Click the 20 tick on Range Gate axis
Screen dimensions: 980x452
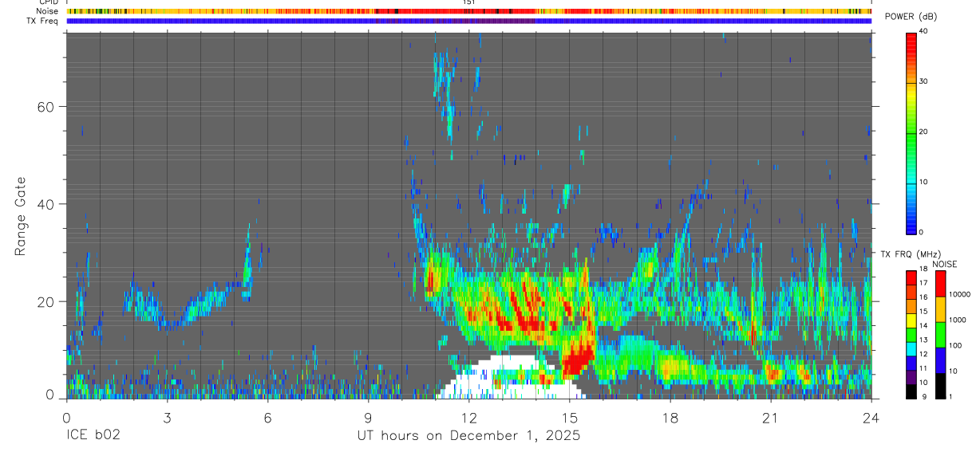[x=44, y=301]
